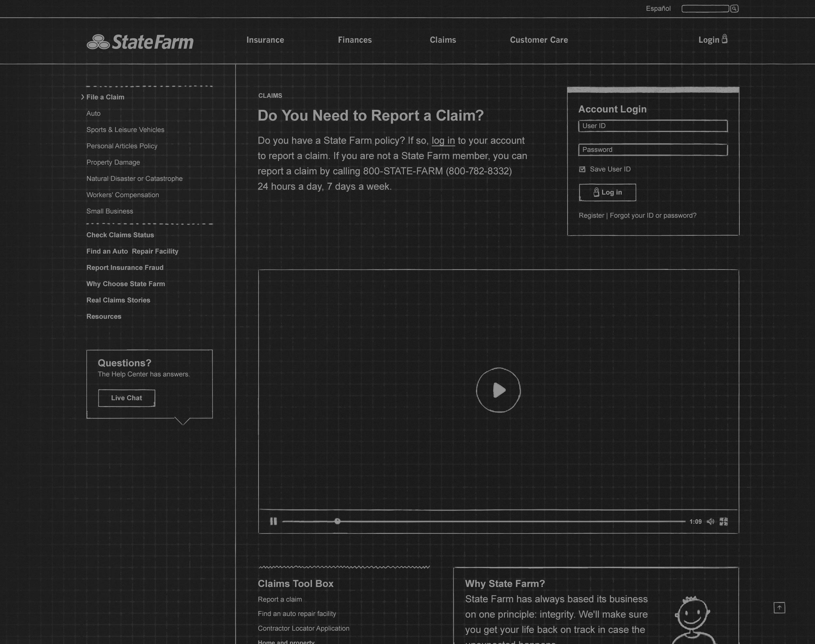
Task: Pause the video with pause icon
Action: click(x=274, y=521)
